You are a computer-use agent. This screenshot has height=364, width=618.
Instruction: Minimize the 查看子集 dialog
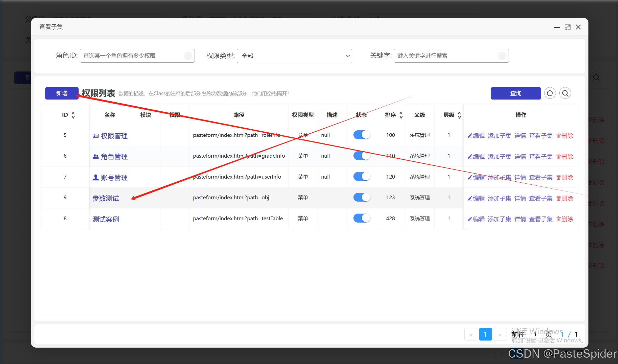557,27
